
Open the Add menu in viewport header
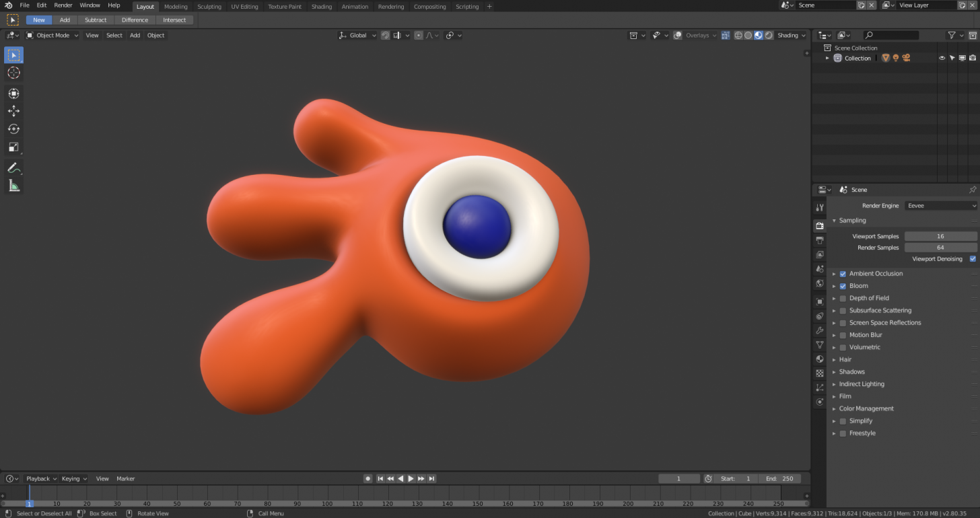coord(135,36)
